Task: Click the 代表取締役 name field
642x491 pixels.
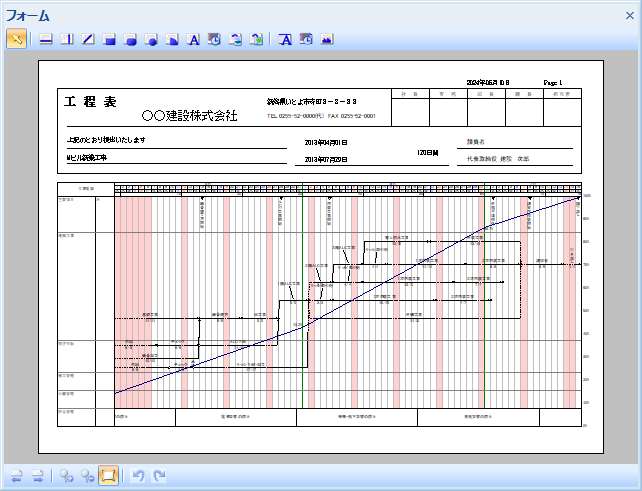Action: 498,158
